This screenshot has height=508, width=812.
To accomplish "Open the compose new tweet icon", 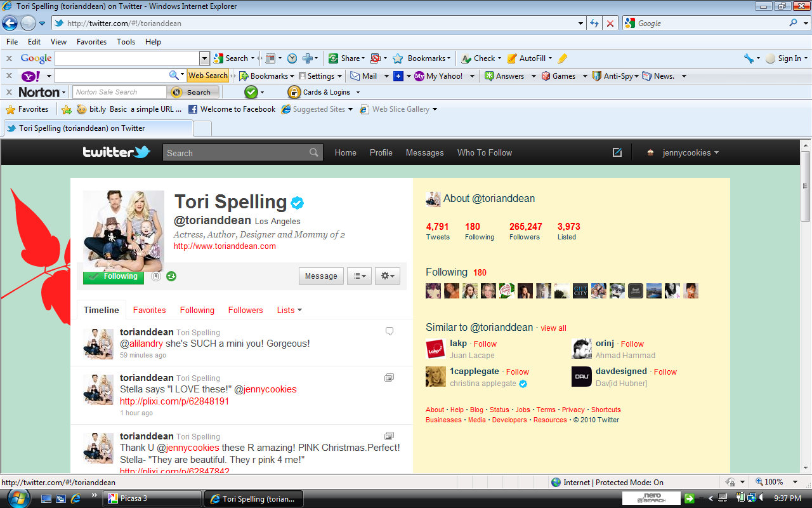I will [617, 152].
